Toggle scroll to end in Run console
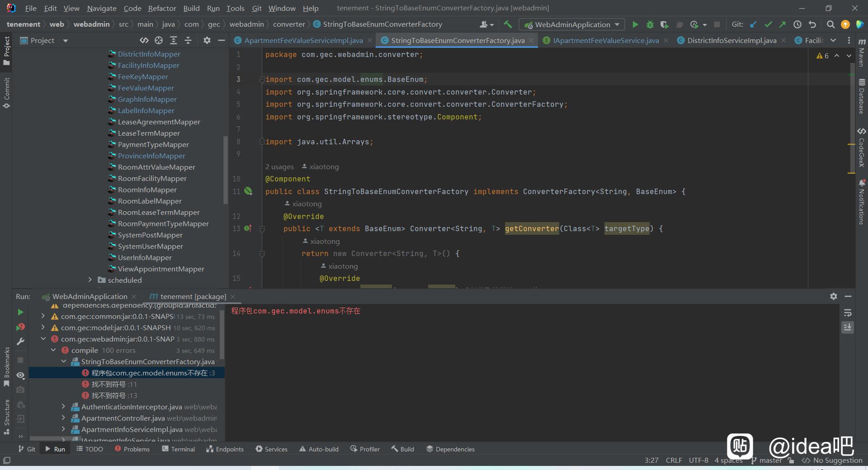868x470 pixels. pyautogui.click(x=848, y=327)
